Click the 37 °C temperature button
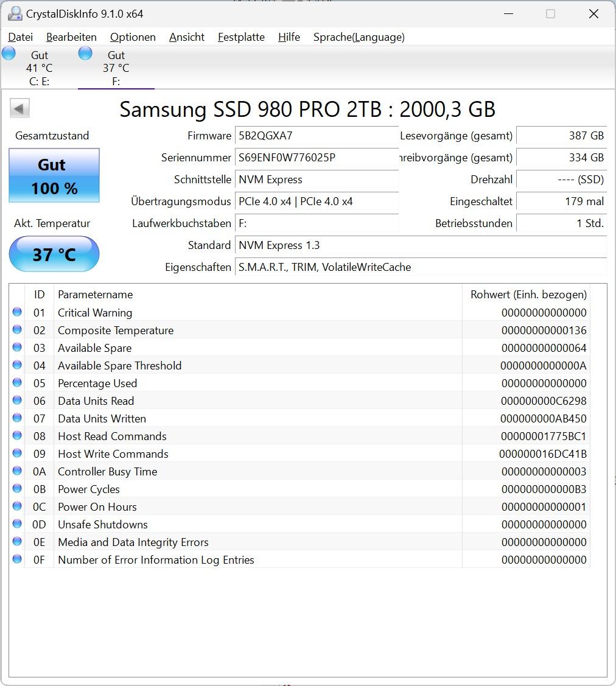The height and width of the screenshot is (686, 616). [54, 254]
